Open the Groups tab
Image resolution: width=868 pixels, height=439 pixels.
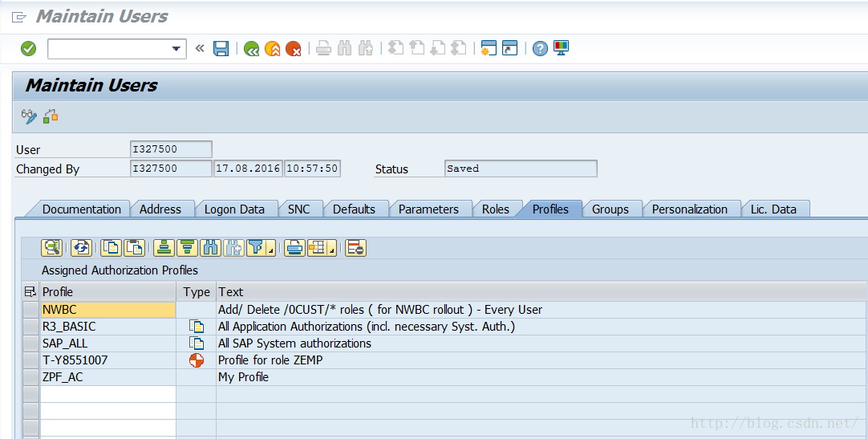point(610,209)
